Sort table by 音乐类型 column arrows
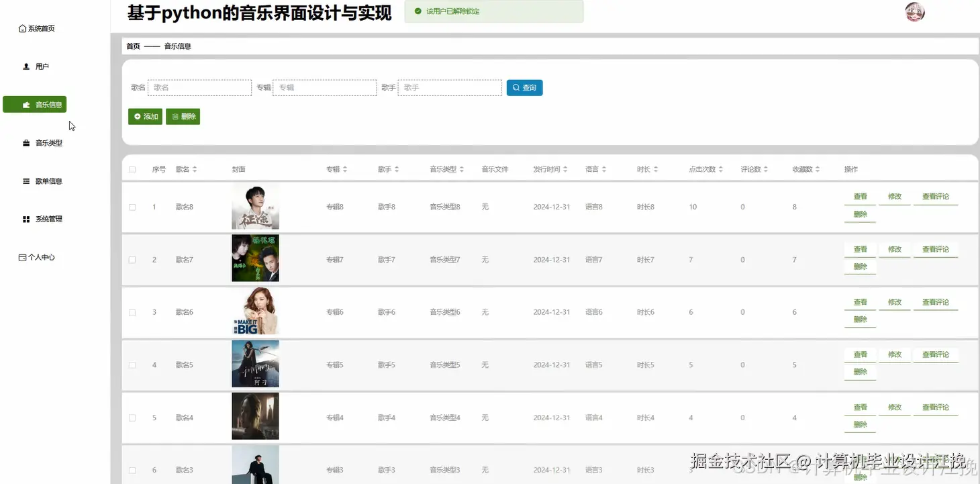The height and width of the screenshot is (484, 980). click(462, 170)
